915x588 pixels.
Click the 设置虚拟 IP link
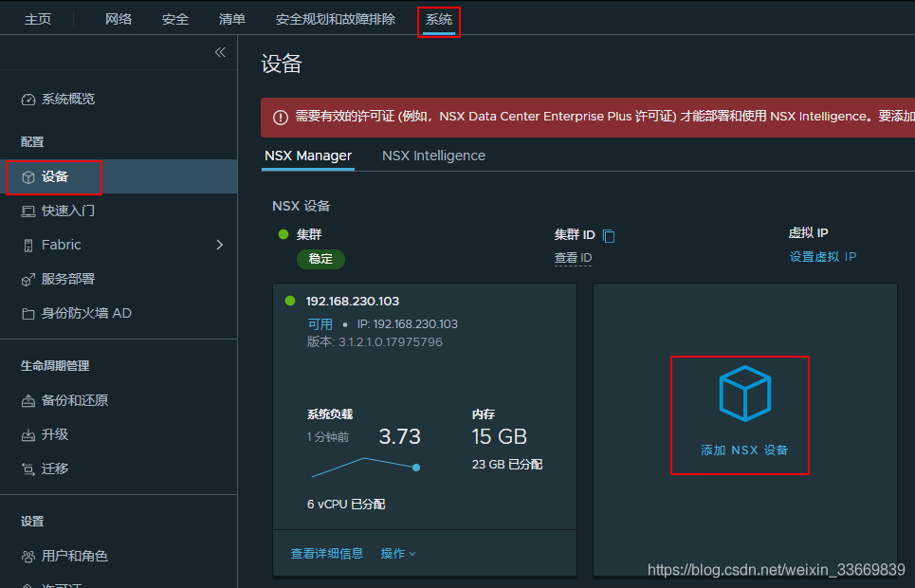[x=823, y=257]
